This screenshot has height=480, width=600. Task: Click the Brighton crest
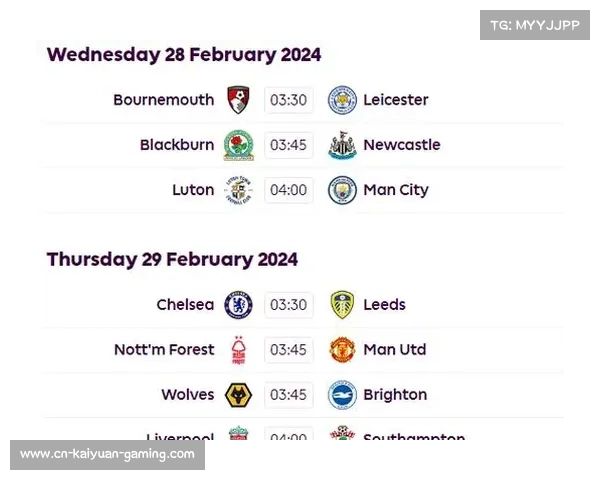pyautogui.click(x=342, y=395)
